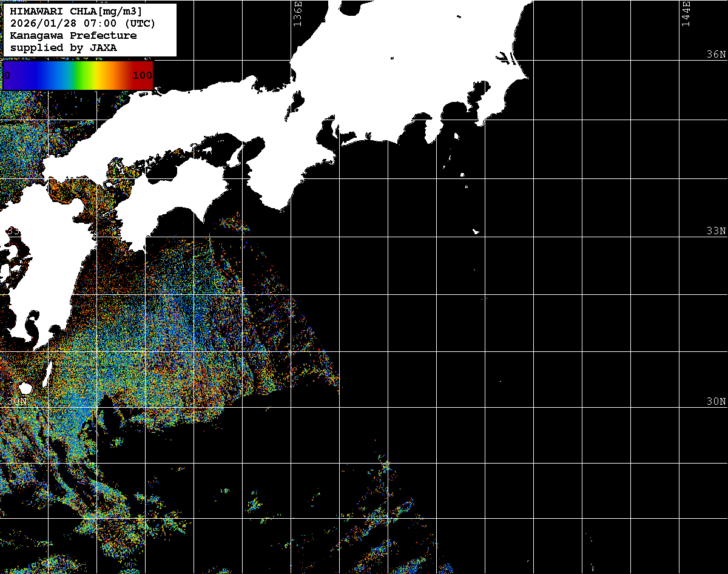This screenshot has width=728, height=574.
Task: Pick the yellow section of the colorbar
Action: tap(96, 75)
